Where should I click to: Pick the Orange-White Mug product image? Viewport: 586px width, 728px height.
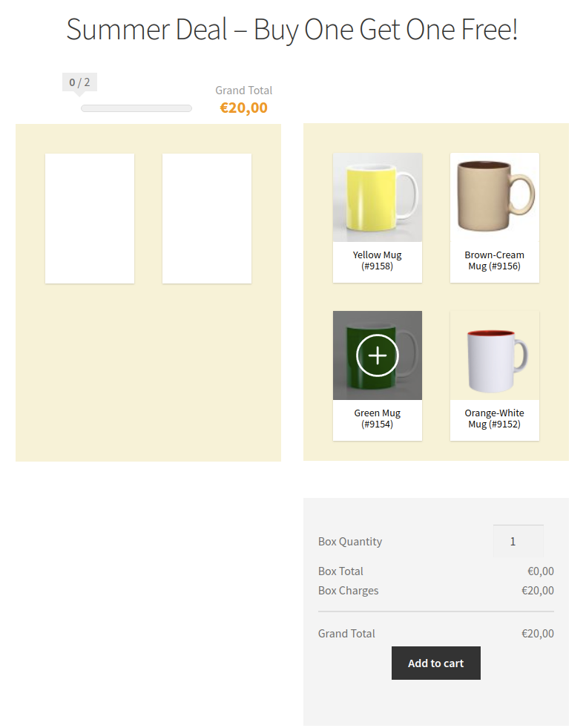[x=495, y=355]
